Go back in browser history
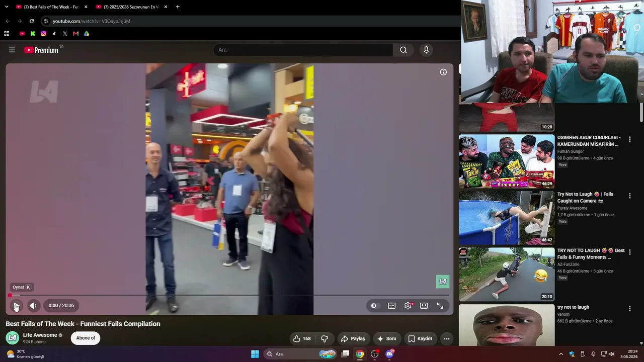 [8, 21]
